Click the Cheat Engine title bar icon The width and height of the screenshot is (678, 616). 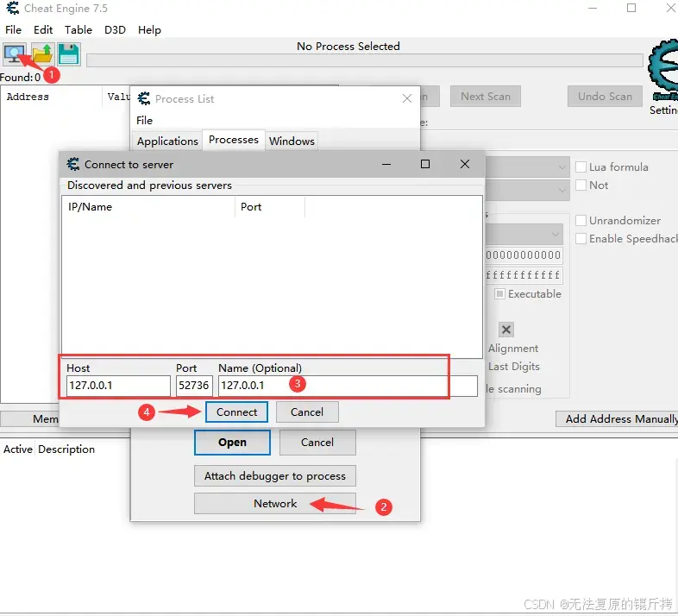pos(13,8)
